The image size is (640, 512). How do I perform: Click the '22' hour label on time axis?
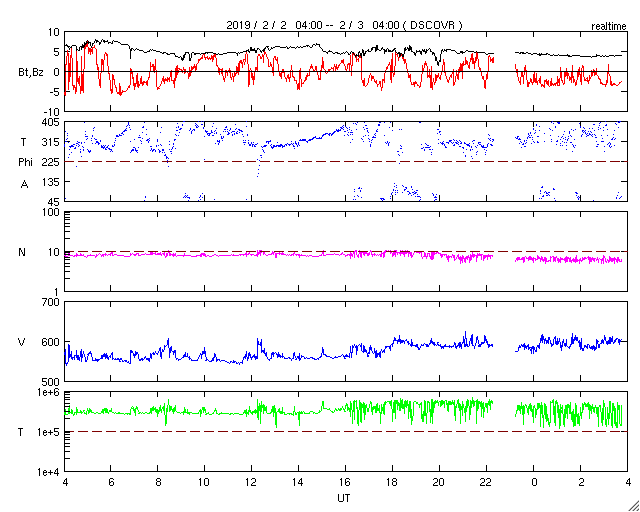(486, 483)
